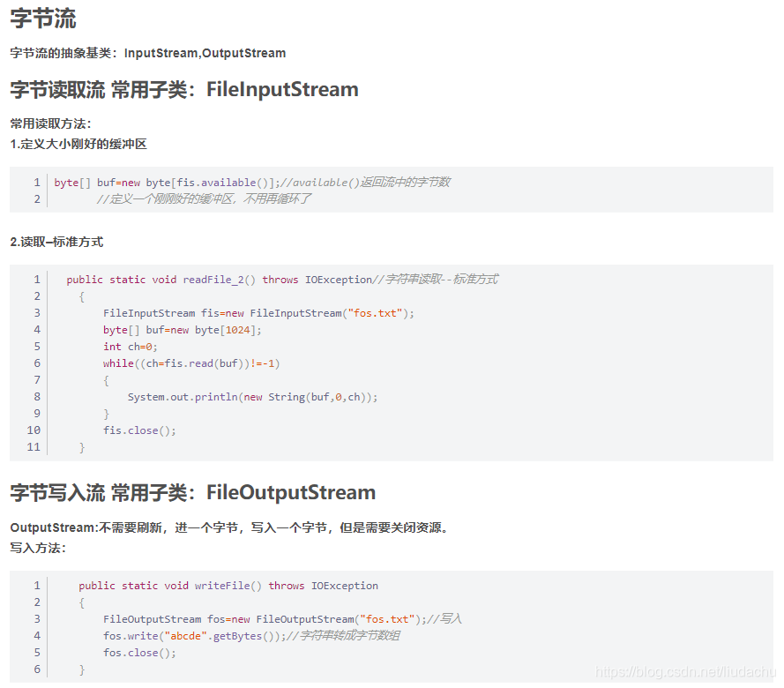Image resolution: width=784 pixels, height=688 pixels.
Task: Click comment 定义一个刚刚好的缓冲区，不用再循环了
Action: coord(204,199)
